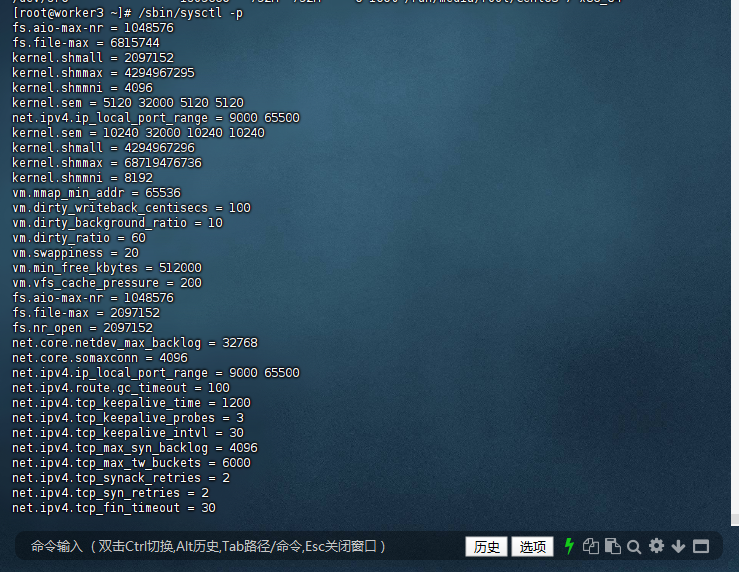
Task: Click line 'net.ipv4.route.gc_timeout = 100'
Action: pyautogui.click(x=121, y=388)
